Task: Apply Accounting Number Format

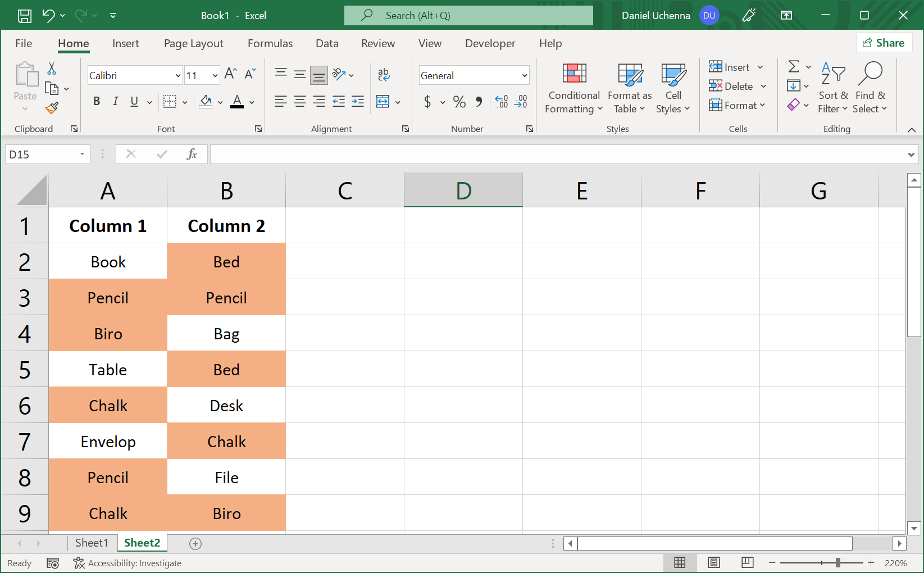Action: [428, 102]
